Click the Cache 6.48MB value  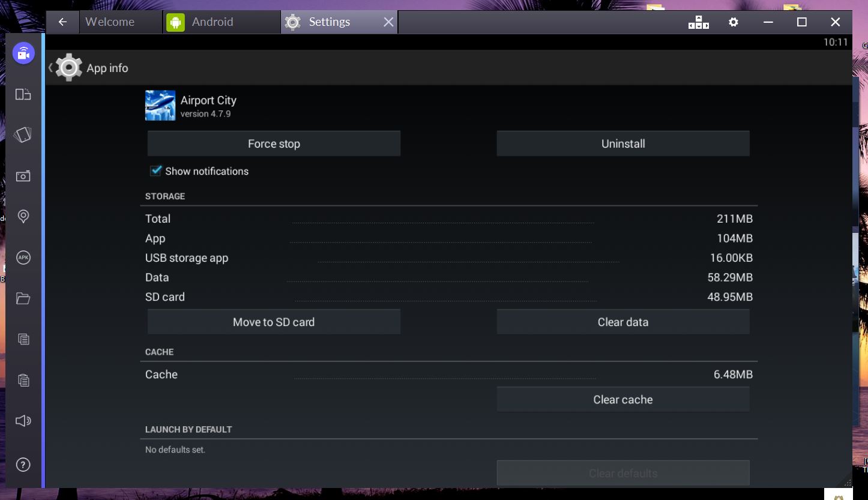click(733, 375)
